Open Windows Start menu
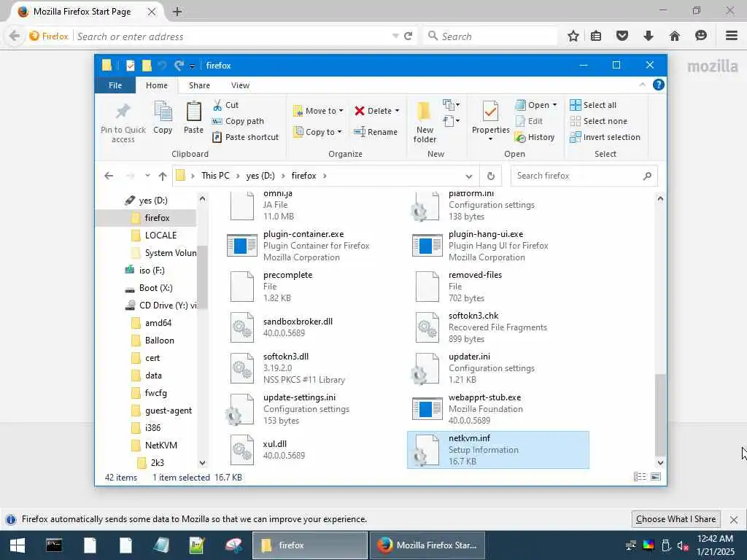Viewport: 747px width, 560px height. pos(18,545)
